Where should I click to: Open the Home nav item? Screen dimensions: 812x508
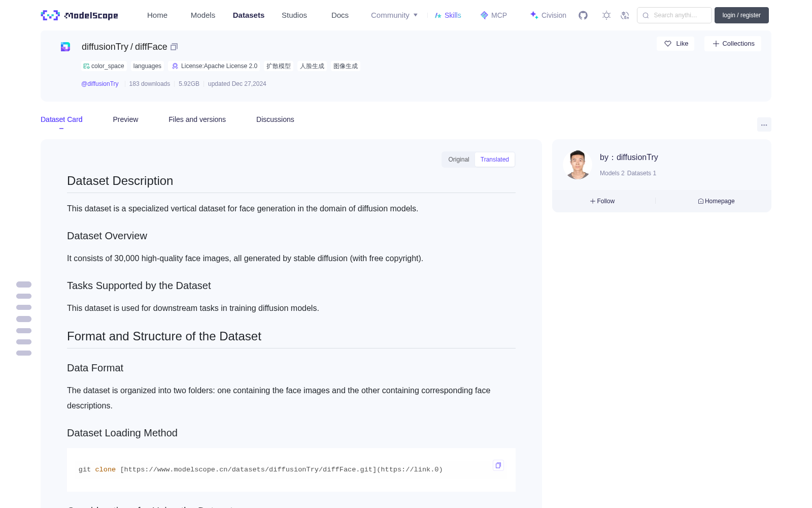(157, 15)
